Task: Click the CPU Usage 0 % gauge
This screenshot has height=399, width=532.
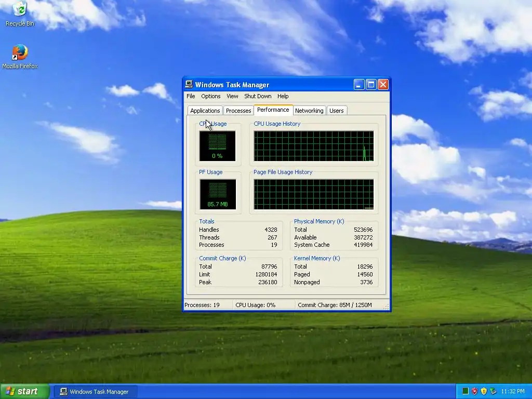Action: 217,146
